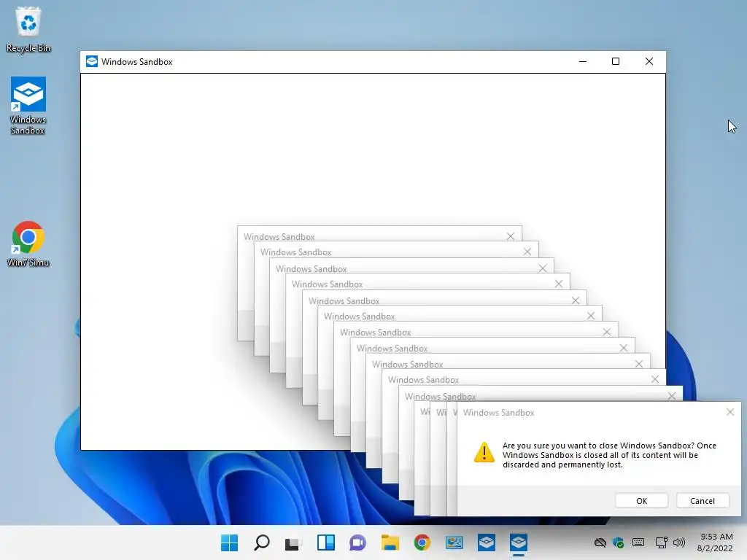747x560 pixels.
Task: Click the front dialog's Windows Sandbox title
Action: coord(498,413)
